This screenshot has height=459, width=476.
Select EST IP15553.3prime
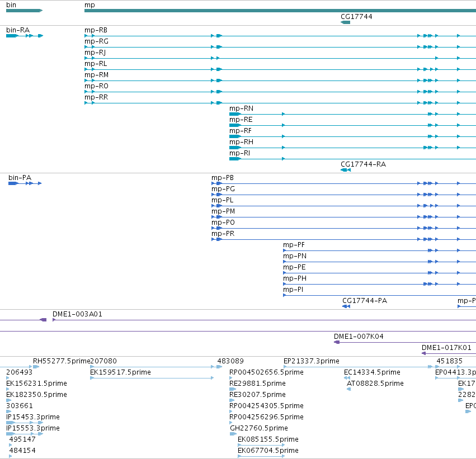[x=33, y=429]
